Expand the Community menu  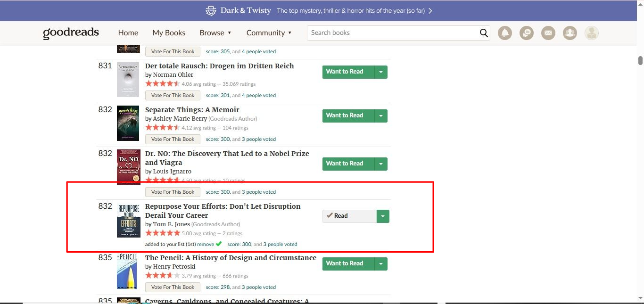point(269,33)
